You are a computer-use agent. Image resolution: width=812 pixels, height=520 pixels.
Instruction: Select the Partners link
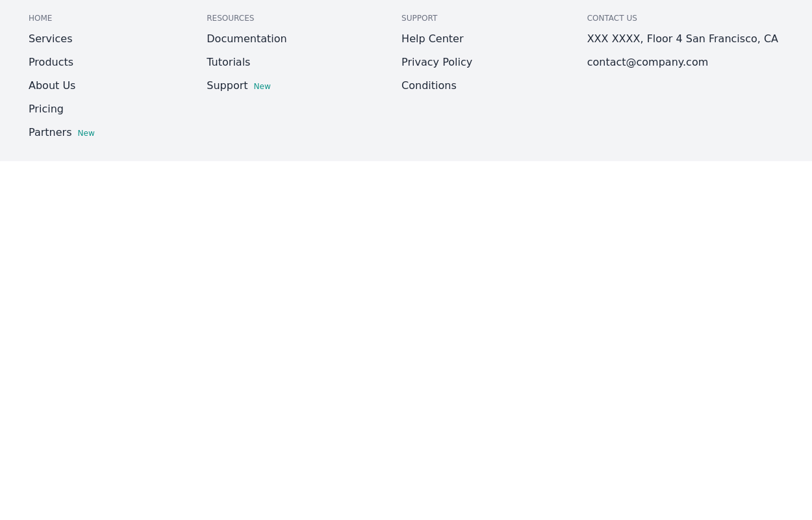click(x=50, y=133)
